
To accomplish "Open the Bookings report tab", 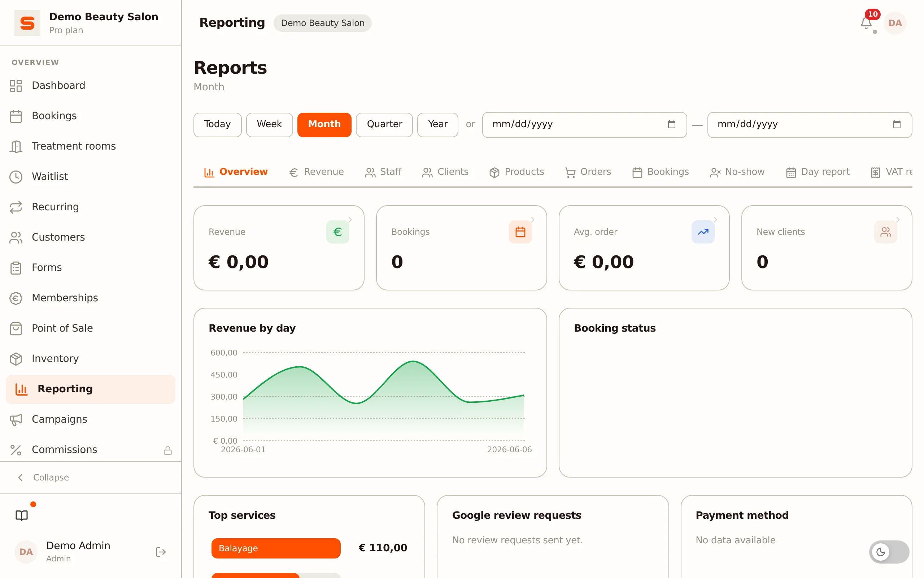I will (x=661, y=172).
